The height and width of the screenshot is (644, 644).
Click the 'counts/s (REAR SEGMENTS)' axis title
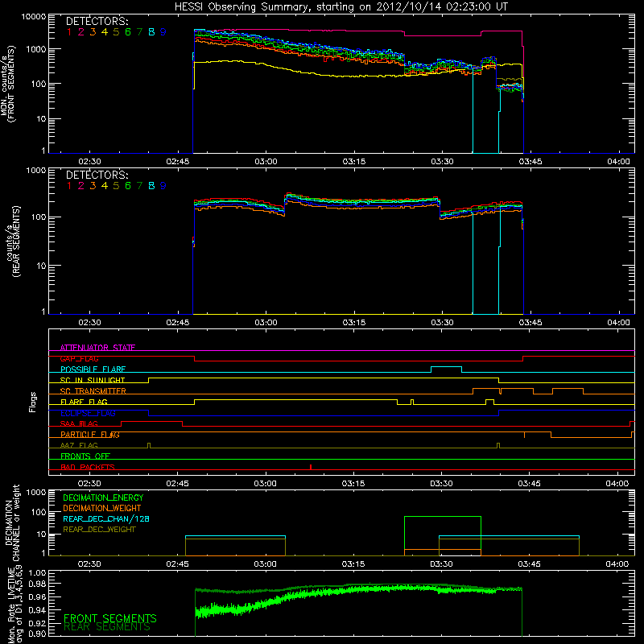coord(12,242)
